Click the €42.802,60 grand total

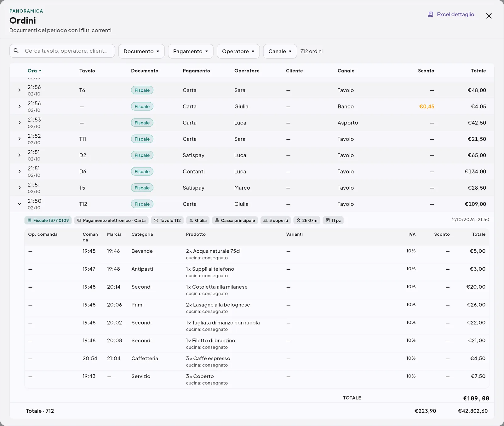(x=473, y=411)
